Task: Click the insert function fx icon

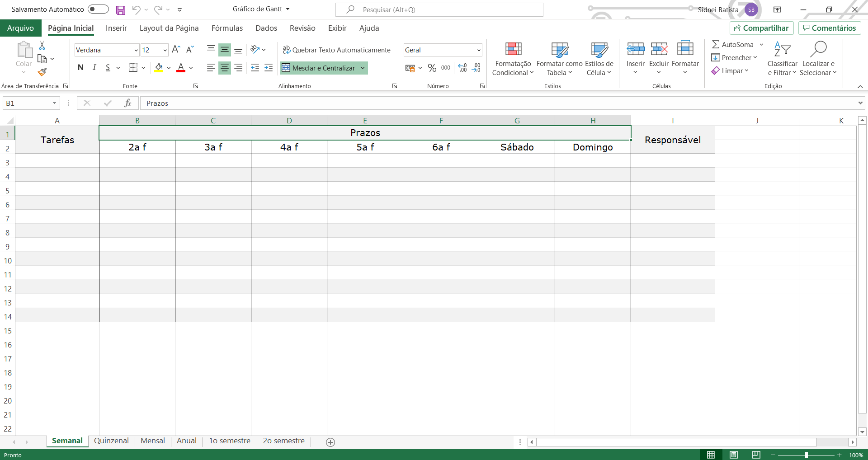Action: 127,103
